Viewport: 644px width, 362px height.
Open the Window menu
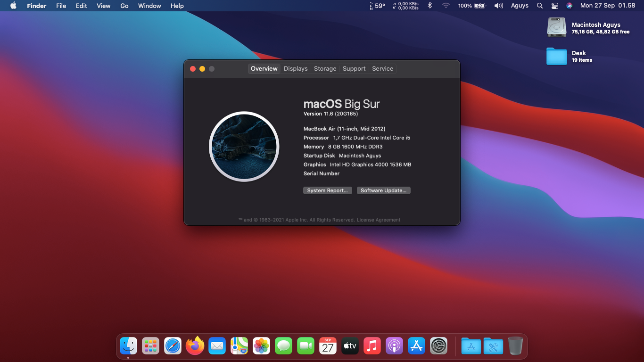[149, 6]
